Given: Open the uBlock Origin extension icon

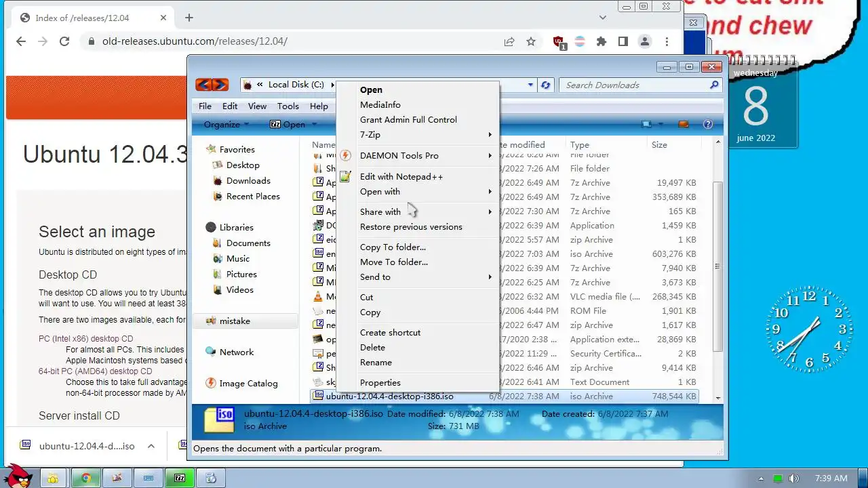Looking at the screenshot, I should 559,42.
